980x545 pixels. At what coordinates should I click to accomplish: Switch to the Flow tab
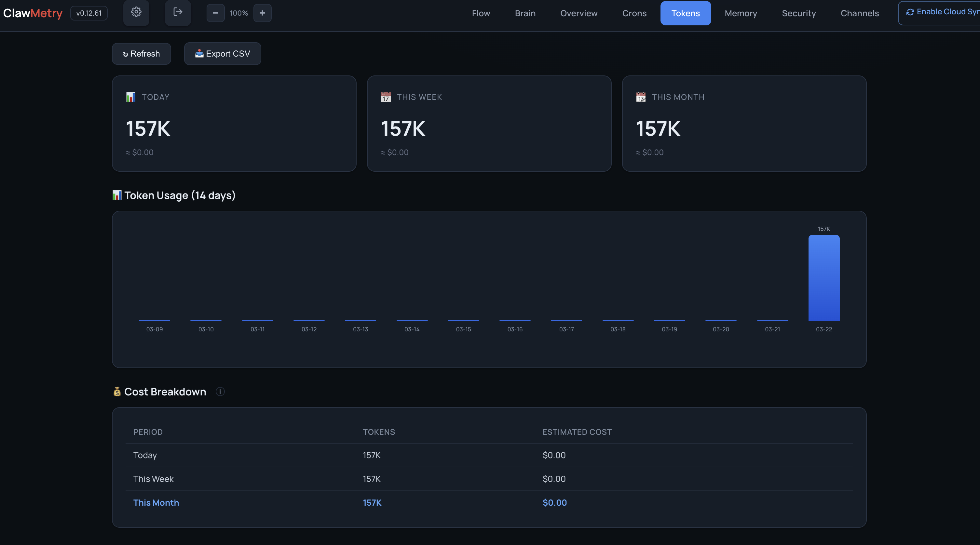(x=481, y=13)
